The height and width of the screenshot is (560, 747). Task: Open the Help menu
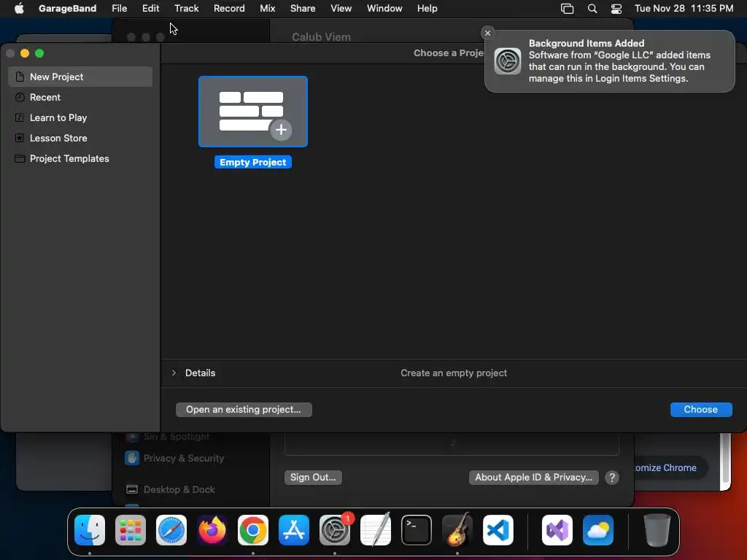(427, 9)
